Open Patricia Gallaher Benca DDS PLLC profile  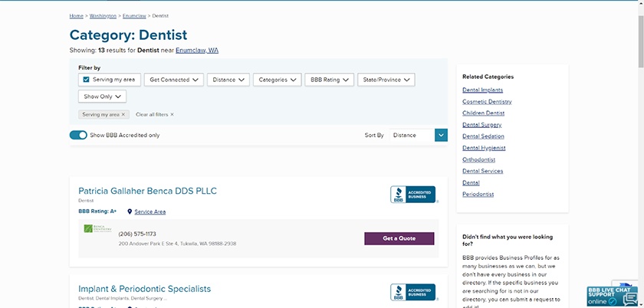pos(147,191)
